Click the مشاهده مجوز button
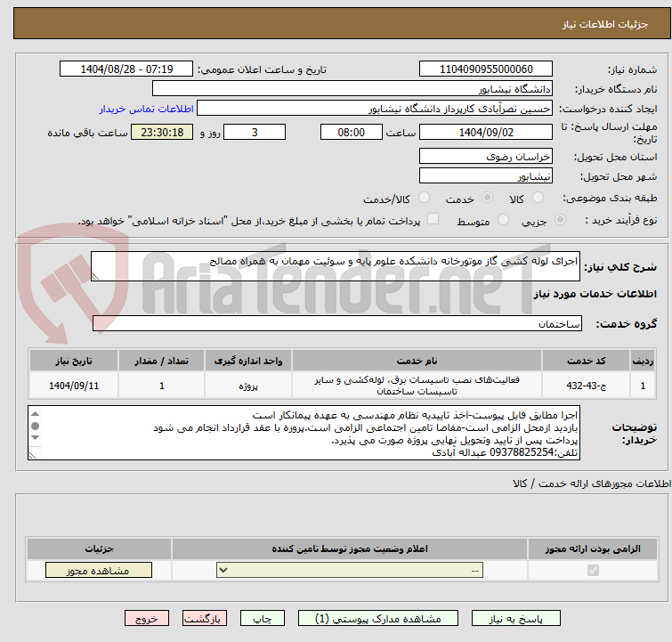This screenshot has width=672, height=642. tap(99, 571)
